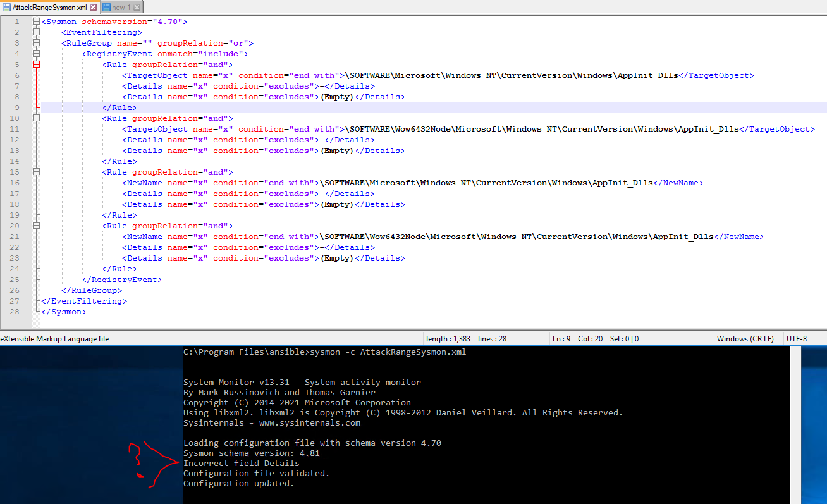Click line number 9 in the margin
Screen dimensions: 827x504
(x=16, y=107)
